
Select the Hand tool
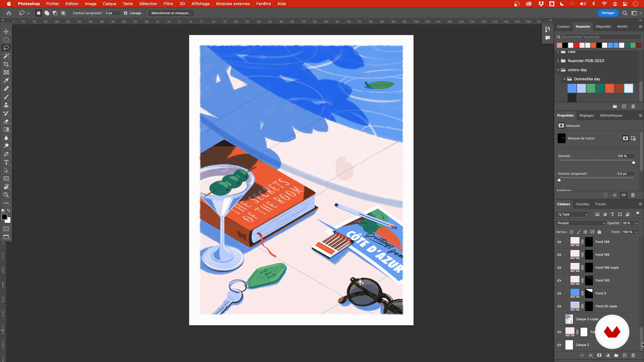(x=6, y=187)
